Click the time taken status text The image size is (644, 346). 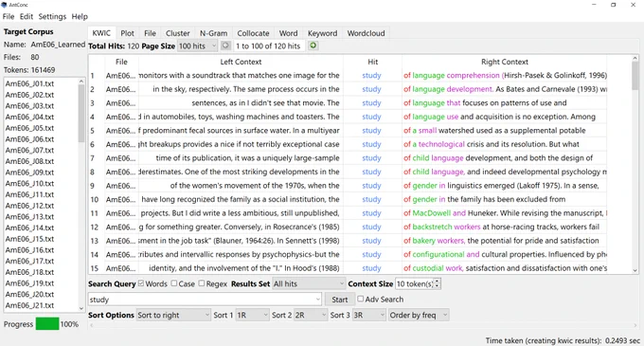pyautogui.click(x=563, y=340)
